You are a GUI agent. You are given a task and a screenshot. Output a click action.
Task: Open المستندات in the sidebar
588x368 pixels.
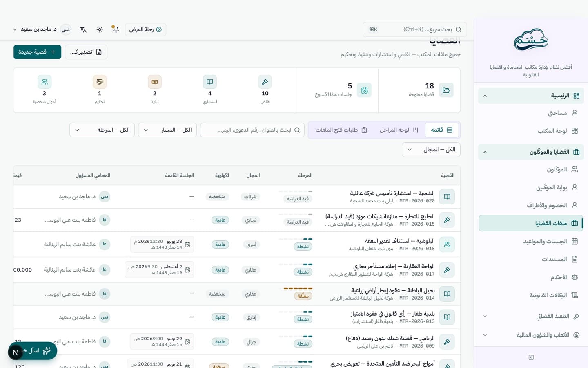point(531,259)
